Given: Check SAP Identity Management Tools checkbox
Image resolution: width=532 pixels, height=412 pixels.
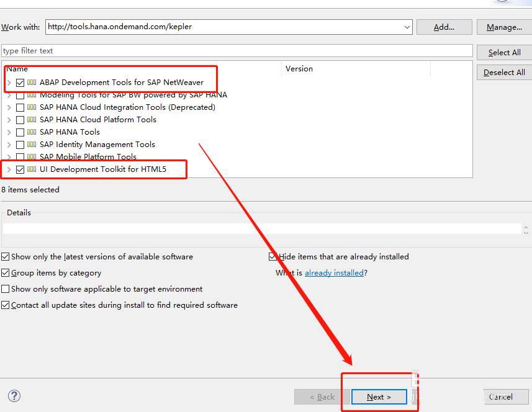Looking at the screenshot, I should [x=20, y=145].
